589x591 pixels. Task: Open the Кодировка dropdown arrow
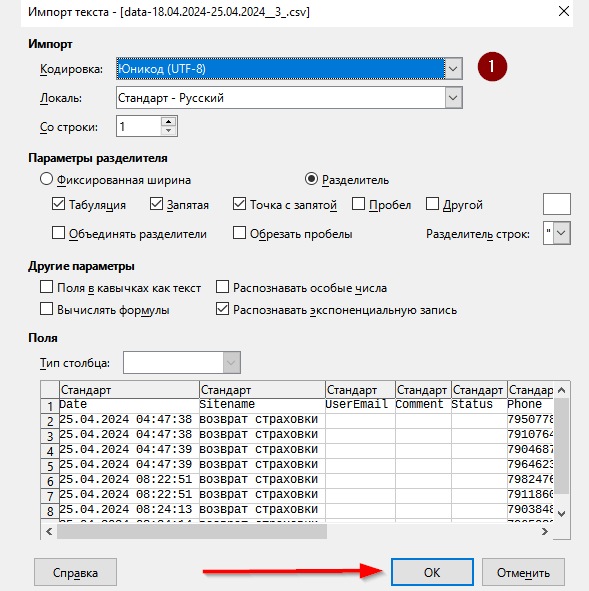[x=453, y=69]
